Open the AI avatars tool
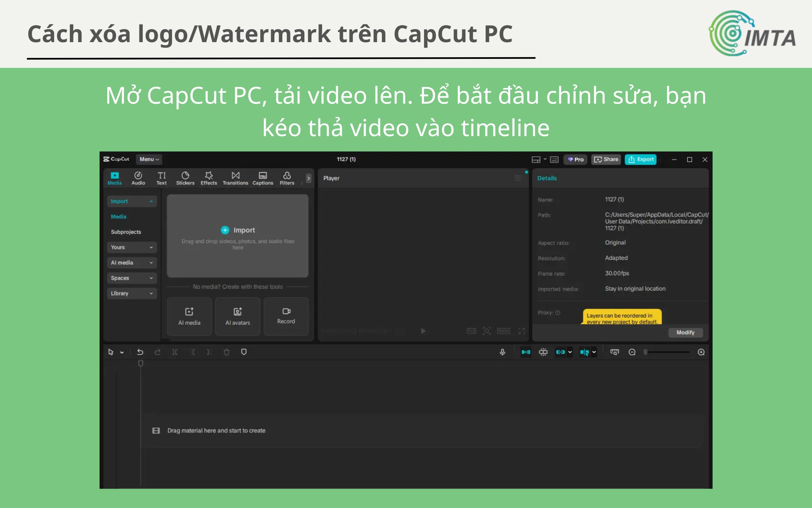This screenshot has height=508, width=812. pyautogui.click(x=238, y=316)
